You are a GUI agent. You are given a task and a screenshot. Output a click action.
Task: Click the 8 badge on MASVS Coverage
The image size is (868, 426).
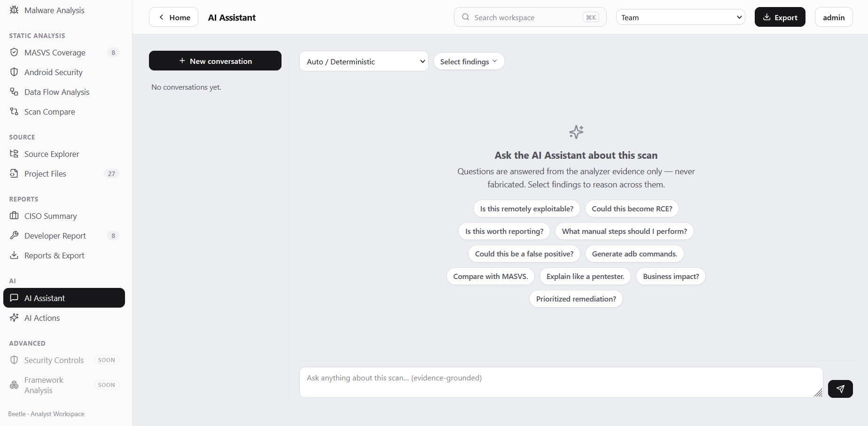[x=113, y=52]
